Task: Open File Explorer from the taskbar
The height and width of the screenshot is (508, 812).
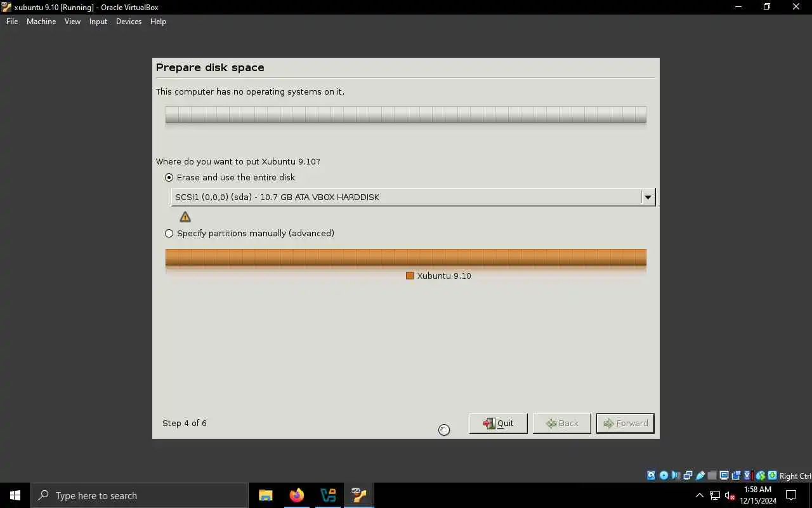Action: click(266, 495)
